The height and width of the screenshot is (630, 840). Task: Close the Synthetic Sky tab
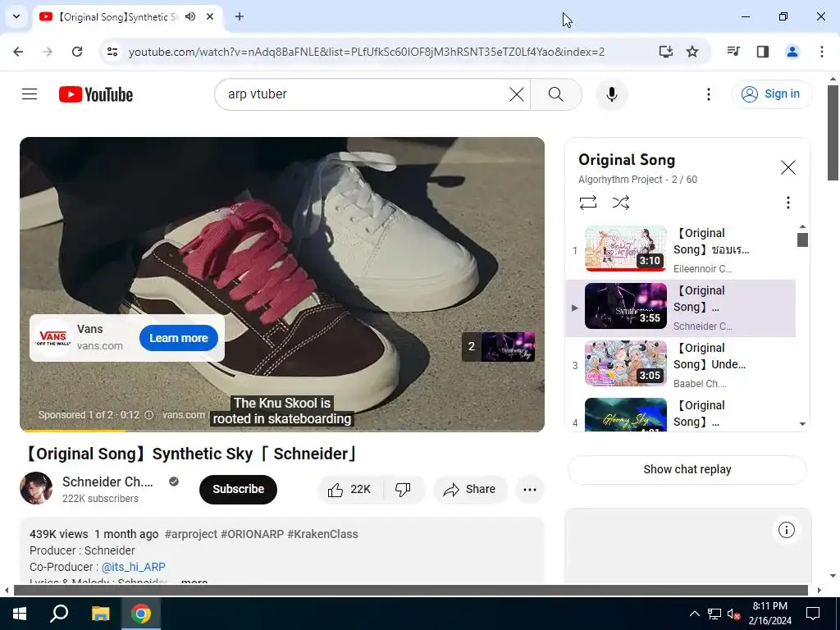point(210,16)
